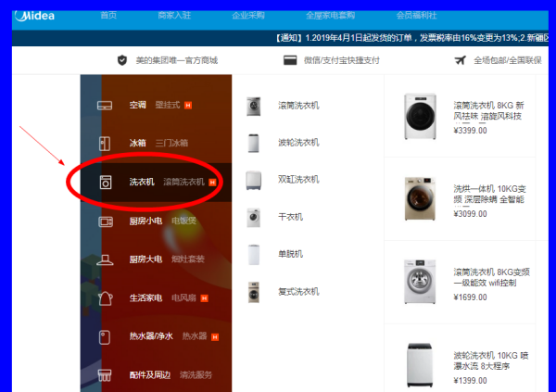The width and height of the screenshot is (556, 392).
Task: Open the 会员福利社 navigation item
Action: point(416,15)
